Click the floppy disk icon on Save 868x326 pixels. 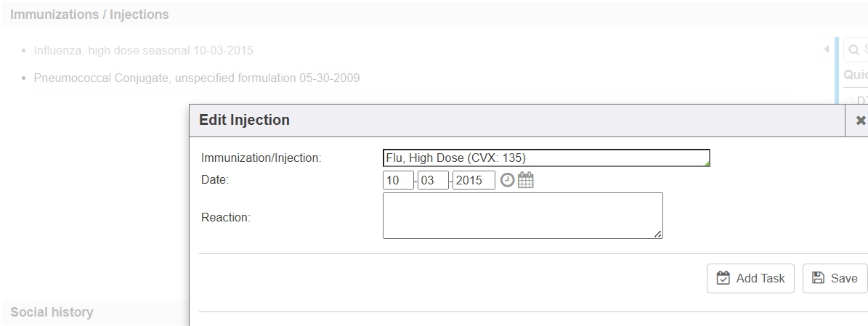pyautogui.click(x=818, y=278)
